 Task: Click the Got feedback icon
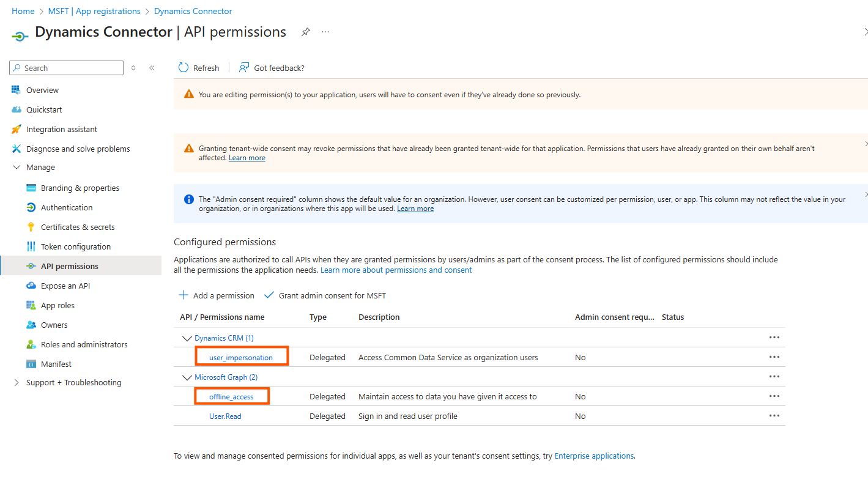click(x=244, y=68)
